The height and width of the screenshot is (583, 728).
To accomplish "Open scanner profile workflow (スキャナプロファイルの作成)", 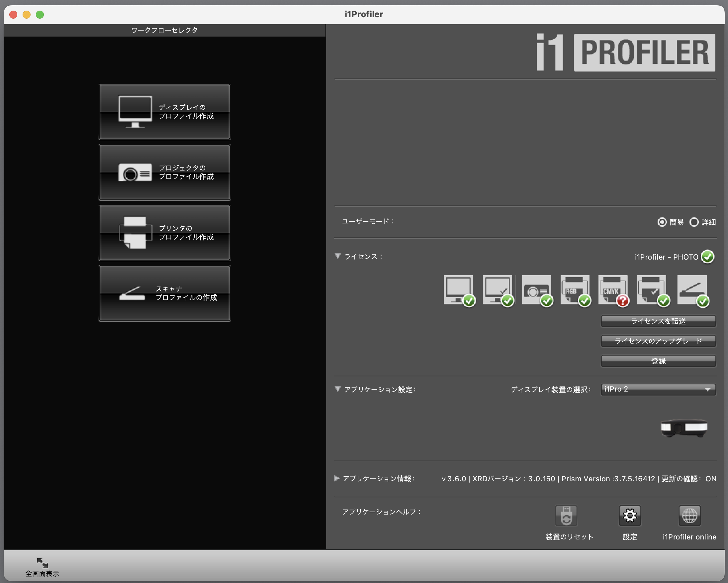I will point(164,293).
